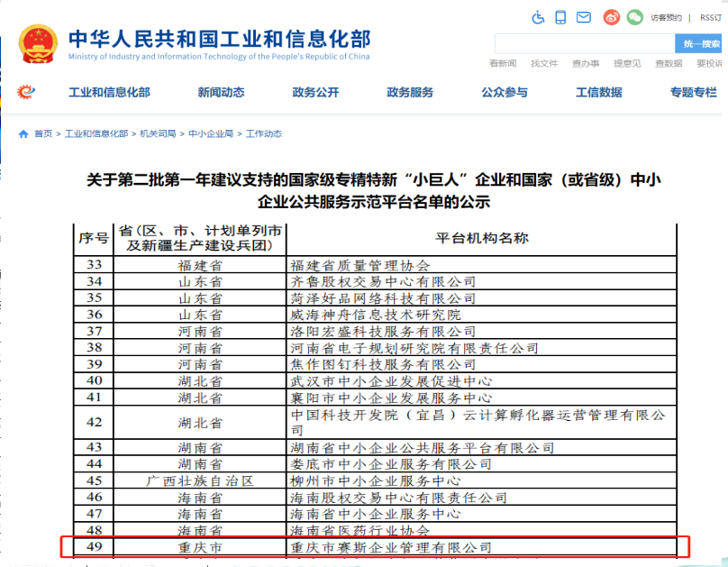Follow the 中小企业局 breadcrumb link

pyautogui.click(x=211, y=133)
